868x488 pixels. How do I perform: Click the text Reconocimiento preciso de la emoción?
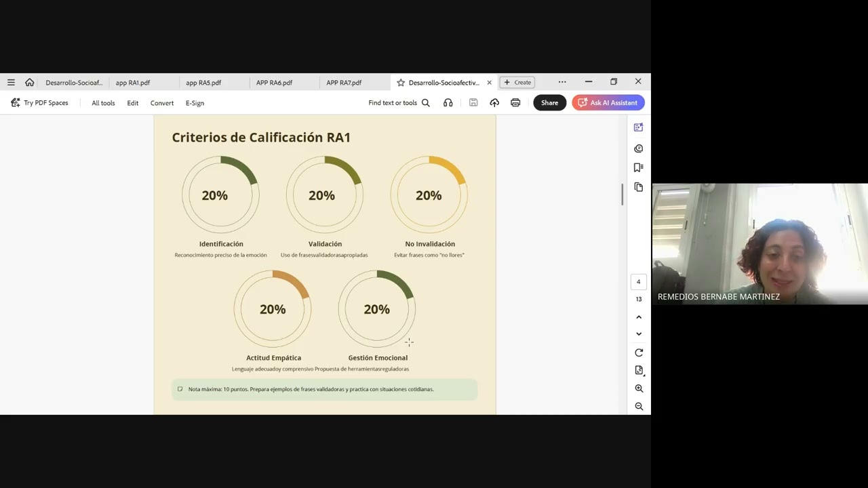click(x=220, y=255)
